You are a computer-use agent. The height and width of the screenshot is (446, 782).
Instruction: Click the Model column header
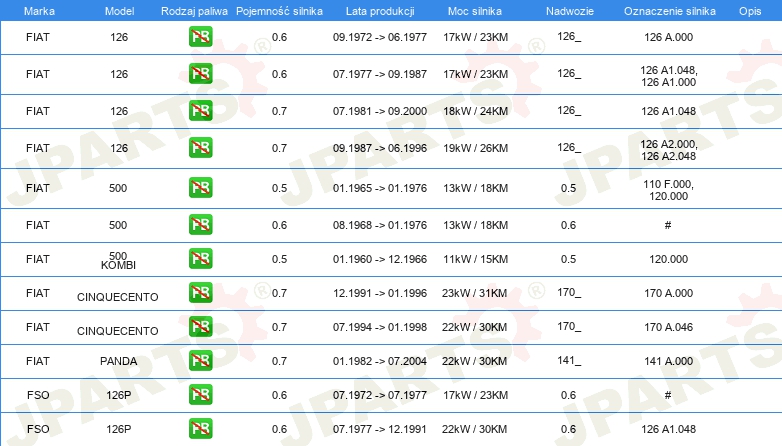point(119,11)
